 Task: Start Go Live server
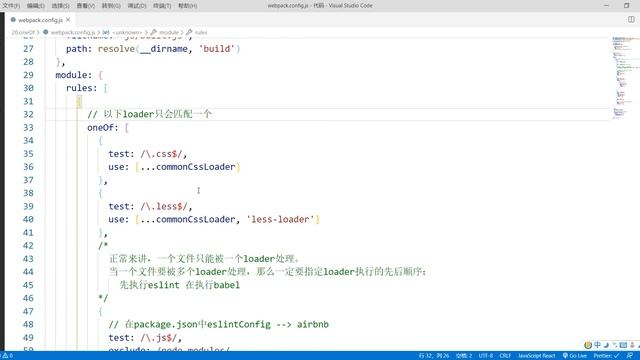575,356
